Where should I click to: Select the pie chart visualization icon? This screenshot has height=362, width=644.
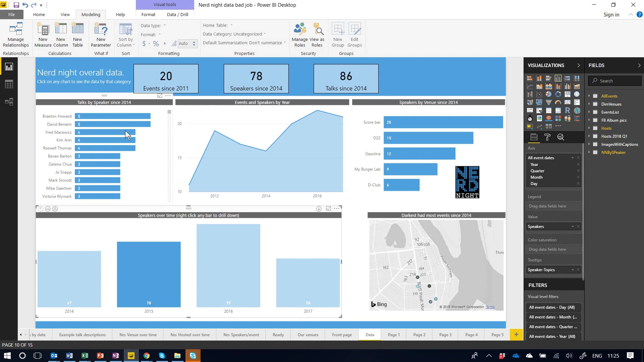coord(549,94)
